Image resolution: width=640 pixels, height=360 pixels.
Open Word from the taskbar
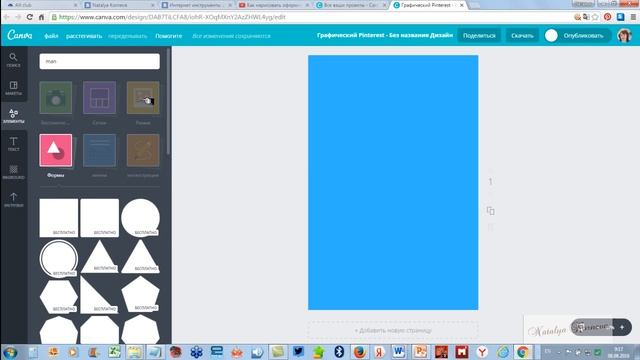(399, 352)
